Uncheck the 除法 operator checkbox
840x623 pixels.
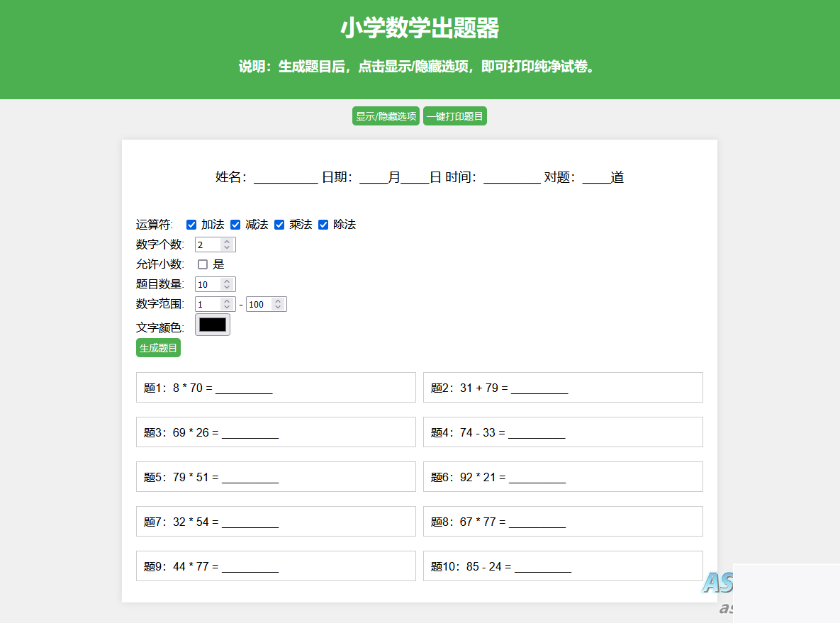point(323,224)
